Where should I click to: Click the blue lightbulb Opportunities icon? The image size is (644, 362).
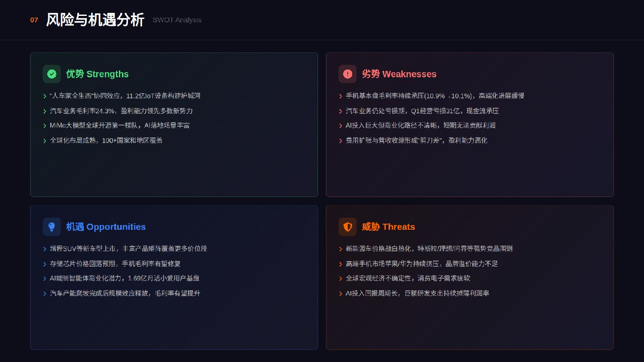pos(52,227)
